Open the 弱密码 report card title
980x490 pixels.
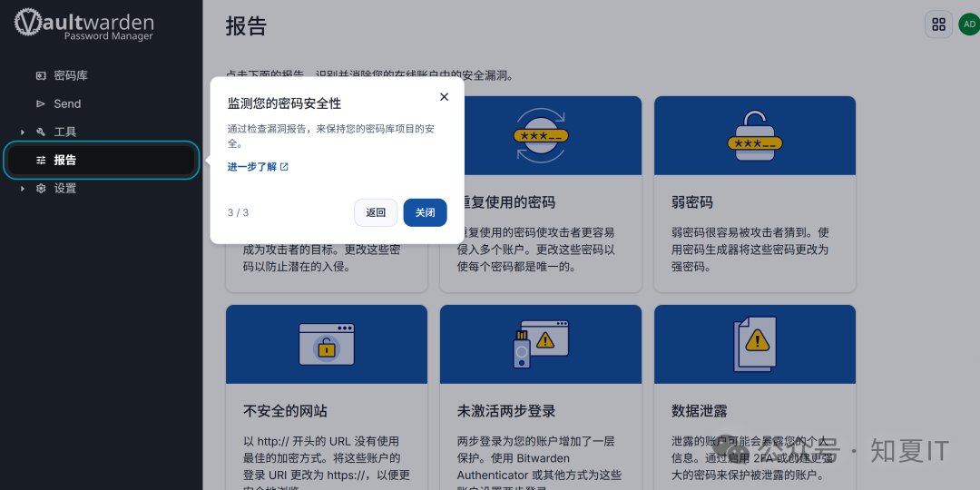(x=691, y=202)
